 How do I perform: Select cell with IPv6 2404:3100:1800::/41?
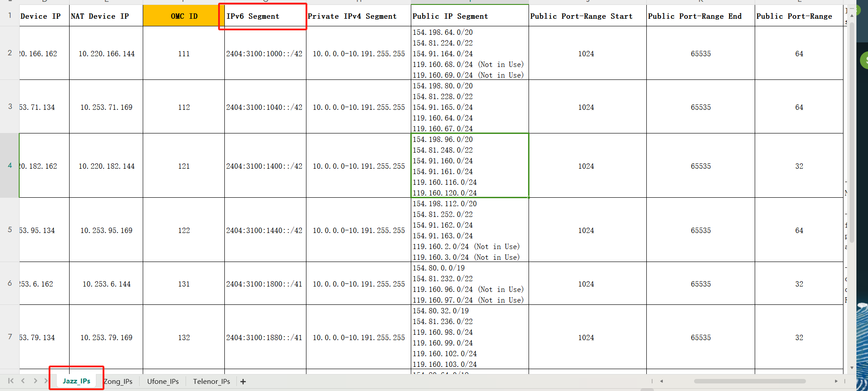coord(265,284)
